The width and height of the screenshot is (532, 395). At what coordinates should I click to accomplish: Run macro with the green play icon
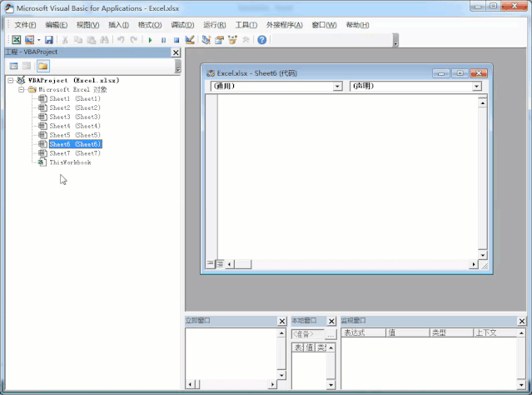pos(150,40)
